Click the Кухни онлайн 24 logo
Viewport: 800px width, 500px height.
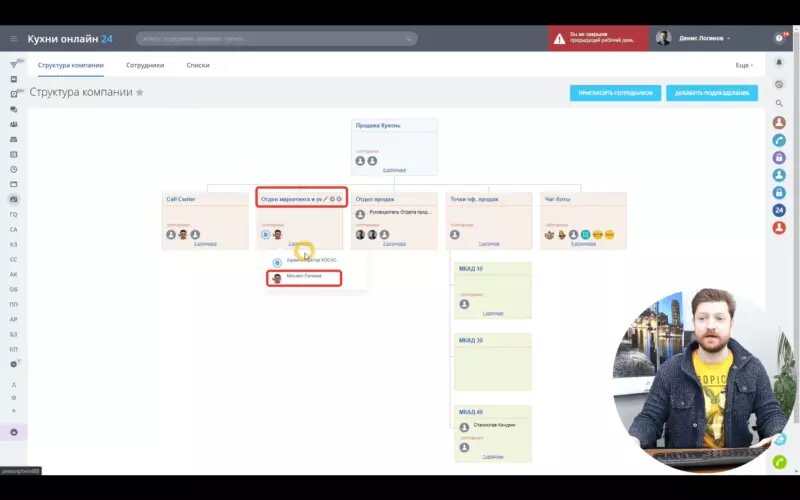pyautogui.click(x=70, y=39)
